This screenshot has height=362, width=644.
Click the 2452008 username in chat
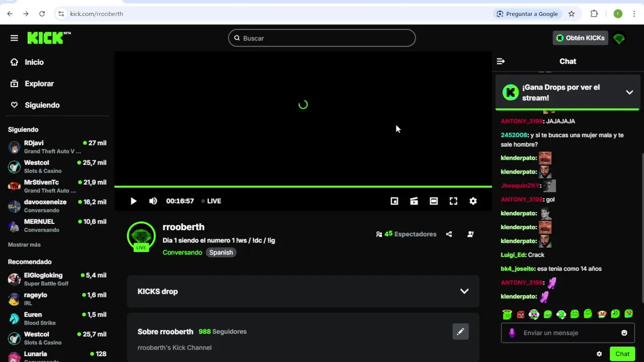[514, 135]
